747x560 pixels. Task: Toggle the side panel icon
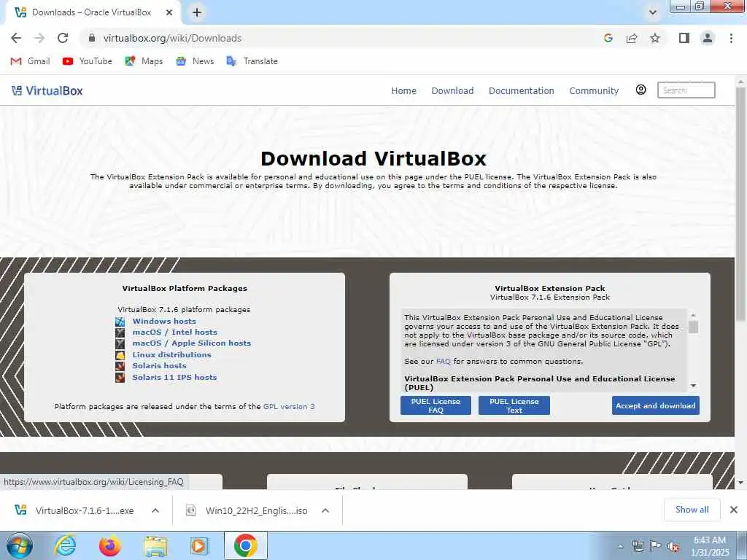click(x=684, y=38)
